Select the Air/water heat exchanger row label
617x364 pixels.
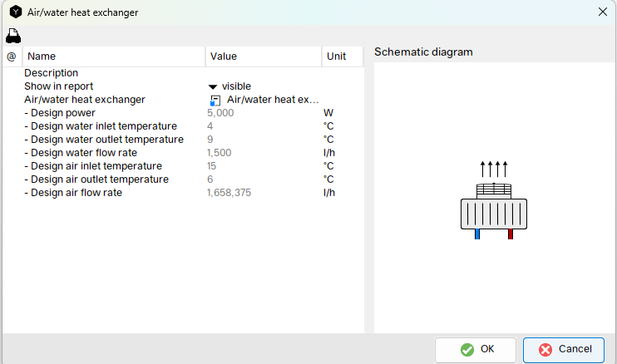(x=85, y=100)
